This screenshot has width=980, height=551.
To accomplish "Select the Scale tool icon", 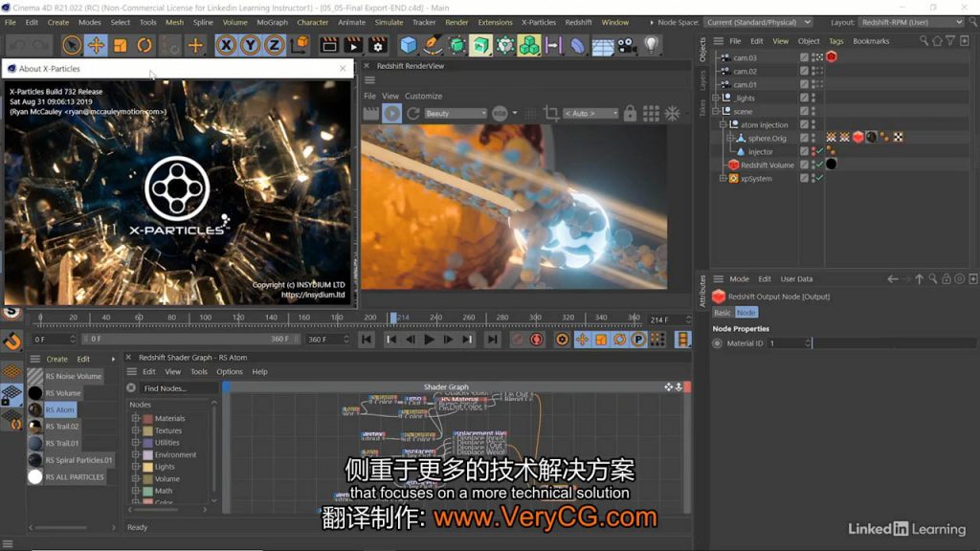I will [x=120, y=45].
